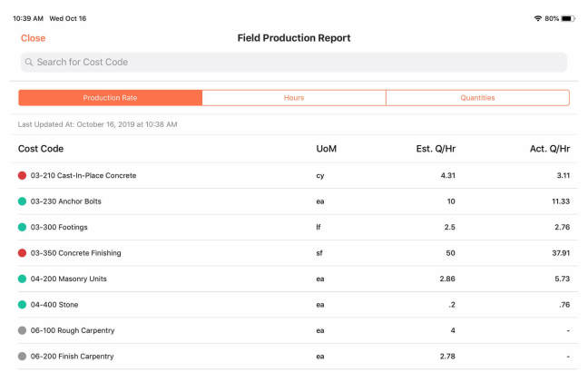The width and height of the screenshot is (588, 392).
Task: Click the Cost Code column header
Action: click(41, 149)
